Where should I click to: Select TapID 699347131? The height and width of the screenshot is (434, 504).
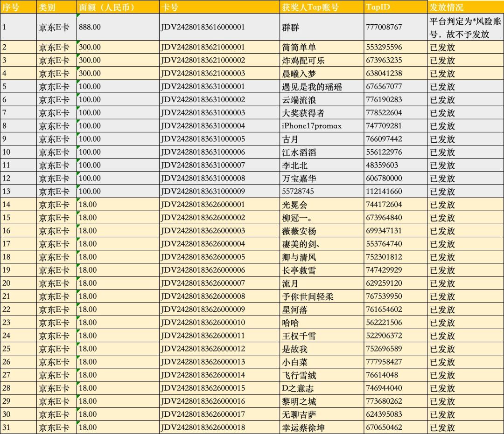click(x=384, y=231)
